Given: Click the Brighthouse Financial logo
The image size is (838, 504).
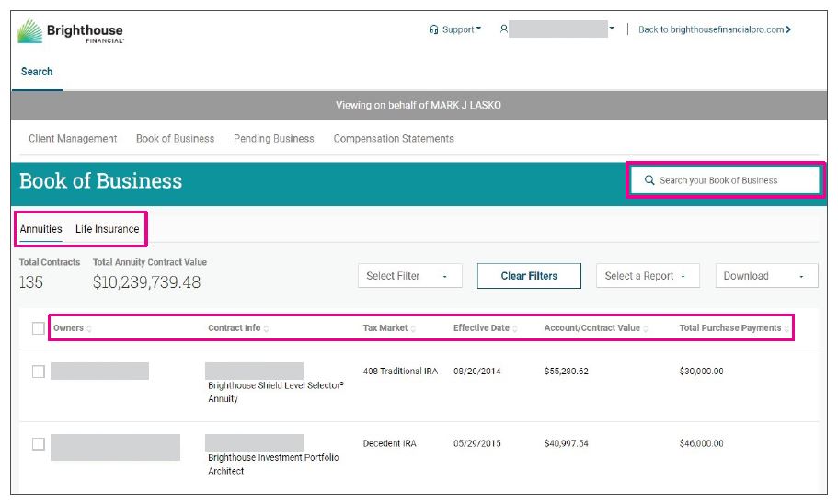Looking at the screenshot, I should [x=70, y=32].
